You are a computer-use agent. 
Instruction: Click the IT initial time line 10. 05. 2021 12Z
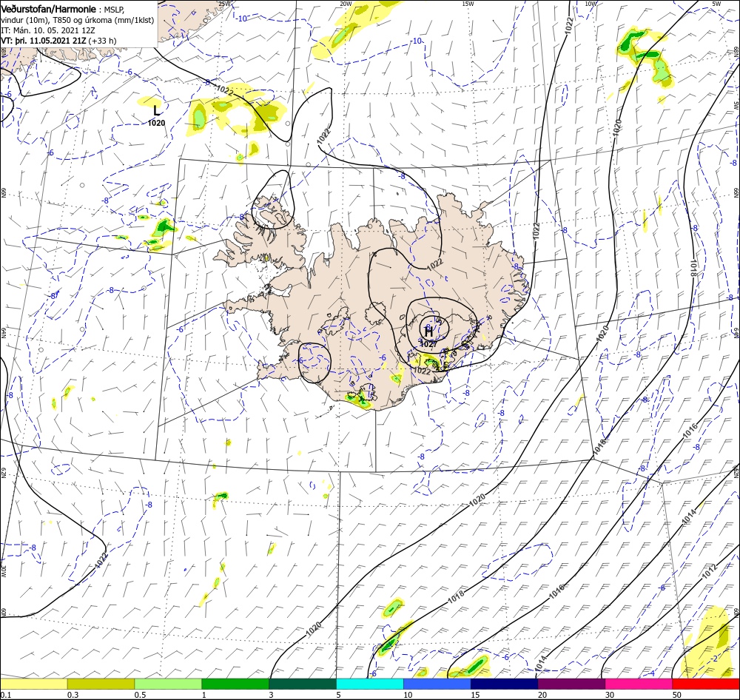[47, 30]
